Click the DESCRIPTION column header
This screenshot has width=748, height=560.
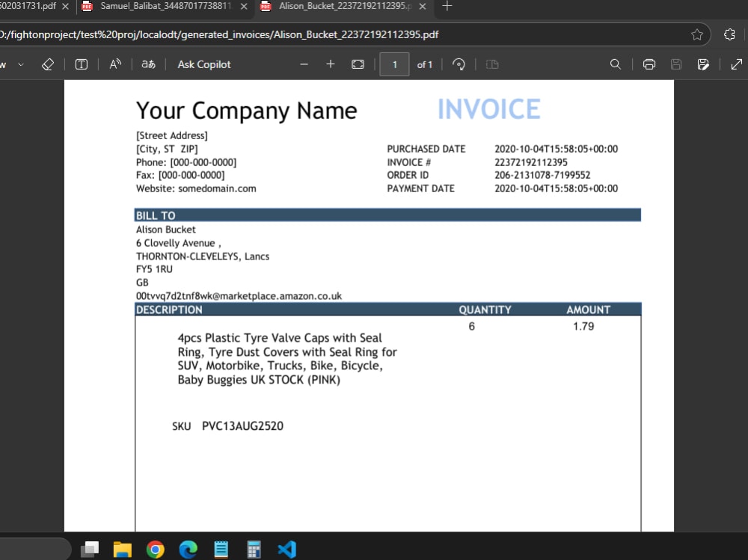tap(169, 310)
